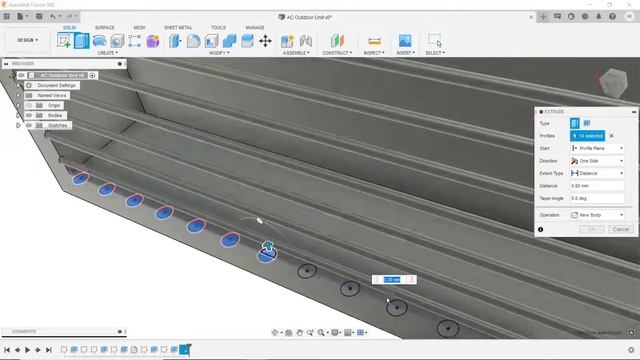Open the Design workspace dropdown
This screenshot has width=640, height=360.
27,40
